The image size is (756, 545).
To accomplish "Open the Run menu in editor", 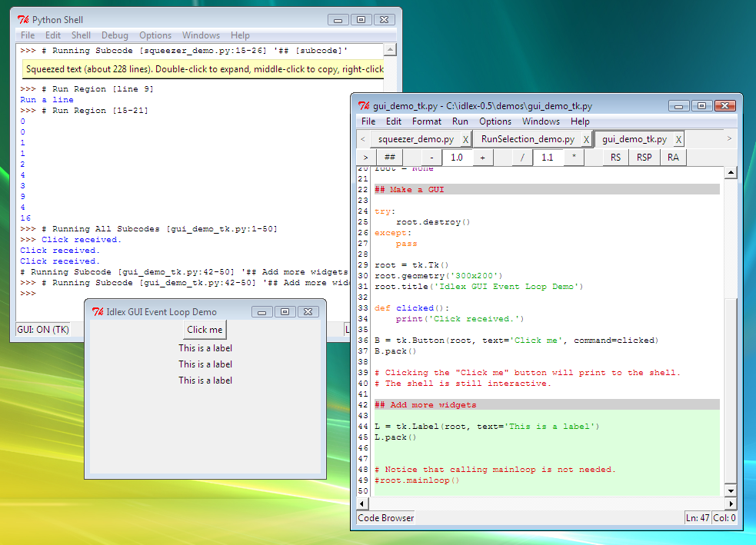I will [x=460, y=121].
